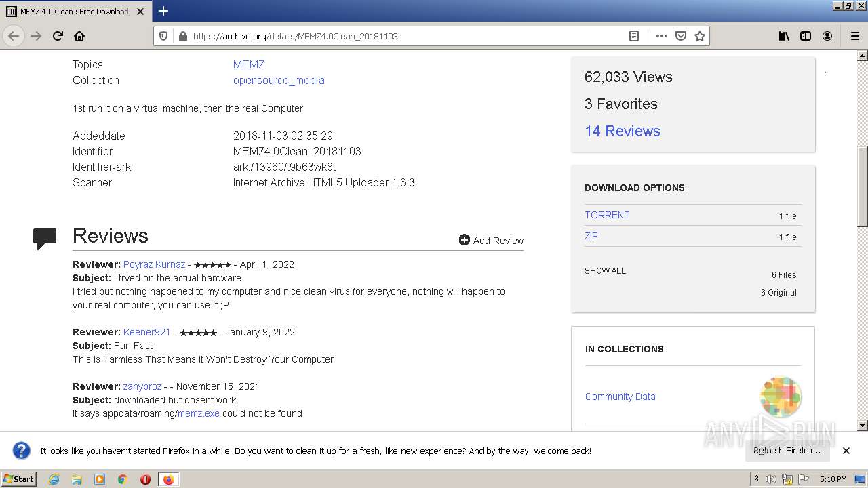Open Windows Media Player from taskbar
This screenshot has height=488, width=868.
(100, 479)
